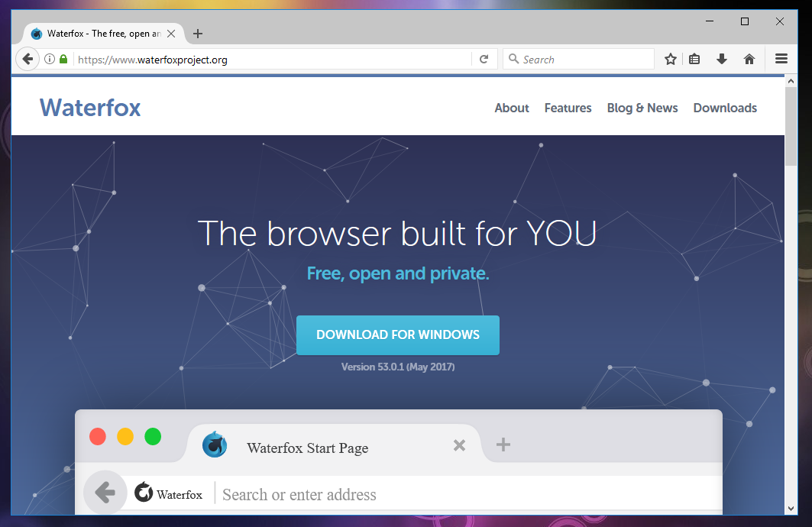Click the Version 53.0.1 (May 2017) text
The image size is (812, 527).
(398, 367)
